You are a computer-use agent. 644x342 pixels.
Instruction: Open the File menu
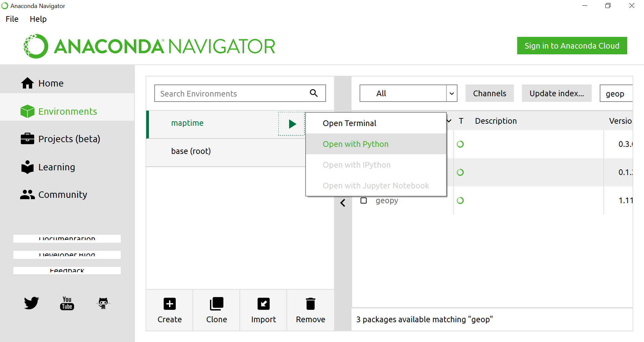tap(12, 19)
